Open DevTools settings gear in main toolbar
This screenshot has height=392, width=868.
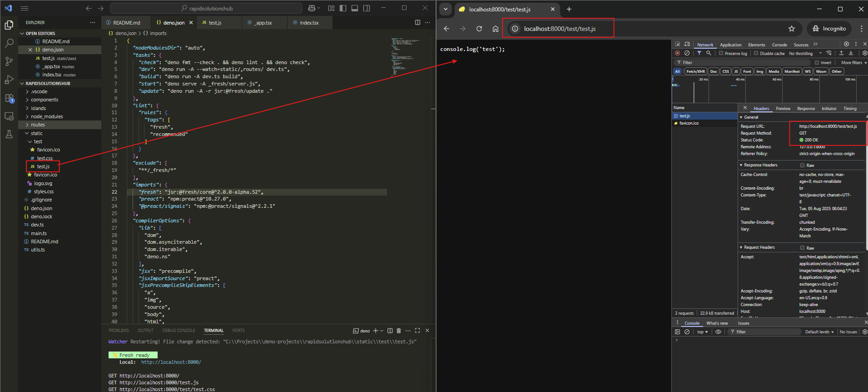[x=846, y=44]
